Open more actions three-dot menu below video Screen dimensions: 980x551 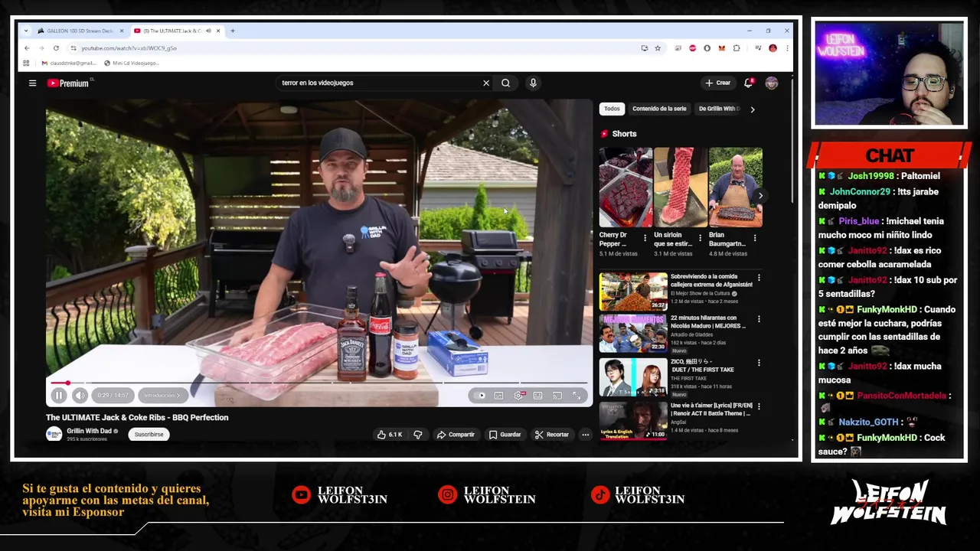point(585,435)
